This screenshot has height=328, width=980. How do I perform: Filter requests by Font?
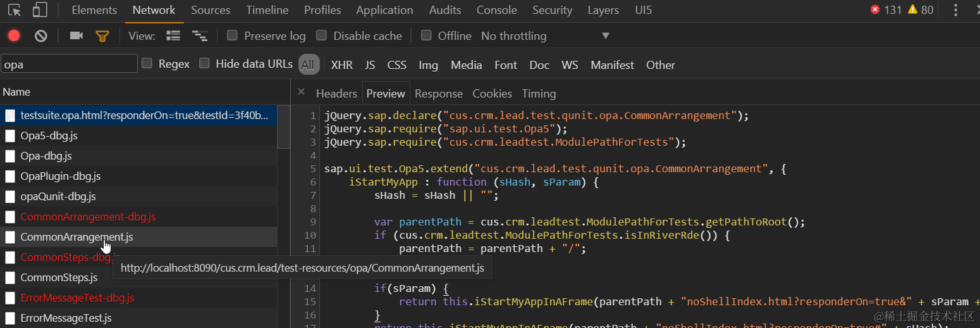506,65
